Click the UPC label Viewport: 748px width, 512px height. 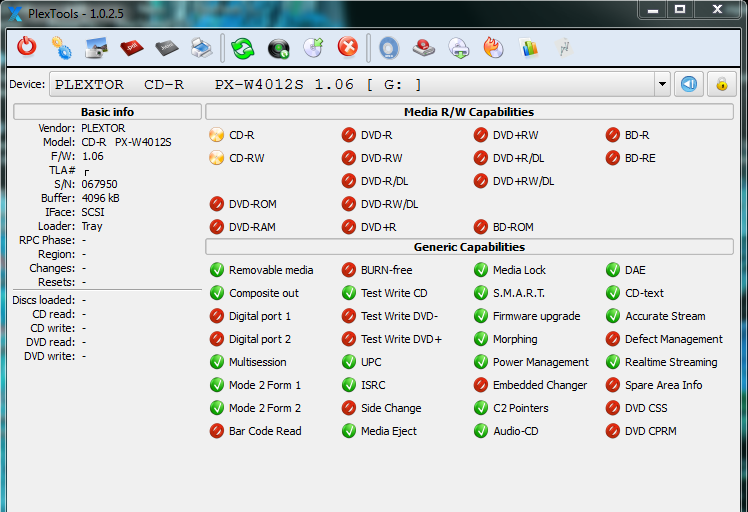pos(371,362)
